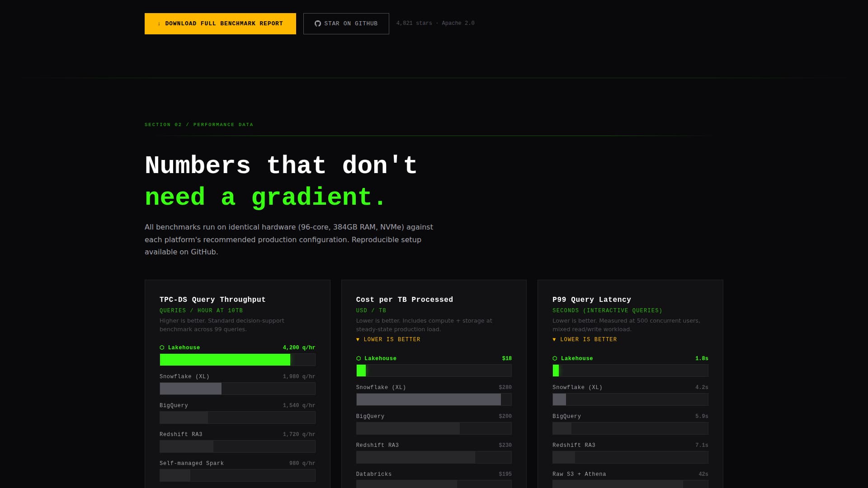The image size is (868, 488).
Task: Click Lakehouse circle icon in throughput card
Action: (162, 347)
